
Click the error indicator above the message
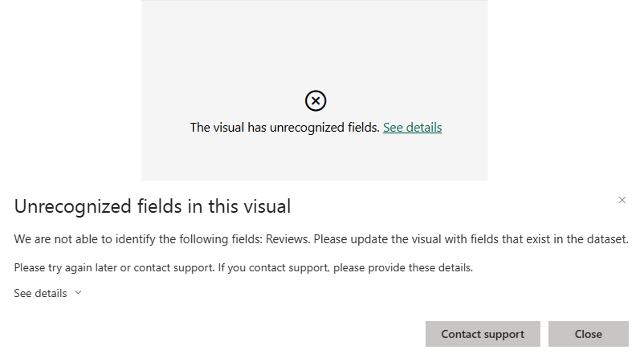click(315, 101)
